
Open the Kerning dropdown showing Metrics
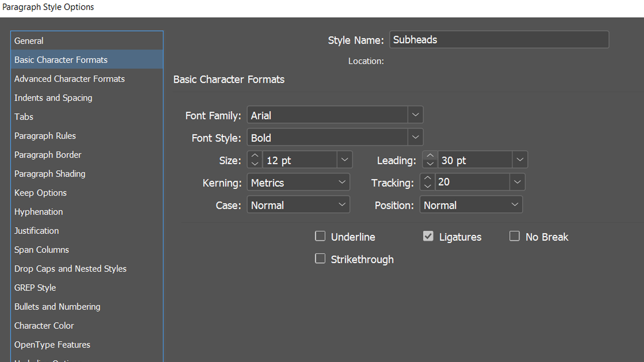pos(342,182)
